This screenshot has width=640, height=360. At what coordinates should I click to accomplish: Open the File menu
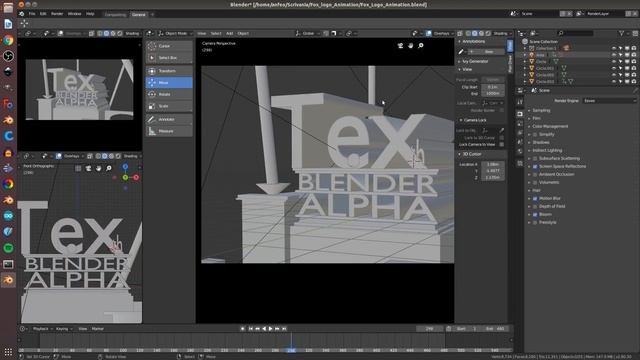coord(32,14)
